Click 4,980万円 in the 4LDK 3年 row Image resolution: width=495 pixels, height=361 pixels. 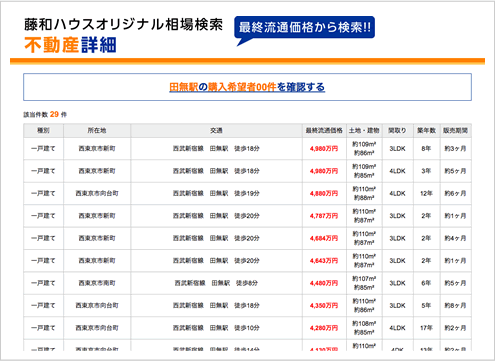point(324,171)
